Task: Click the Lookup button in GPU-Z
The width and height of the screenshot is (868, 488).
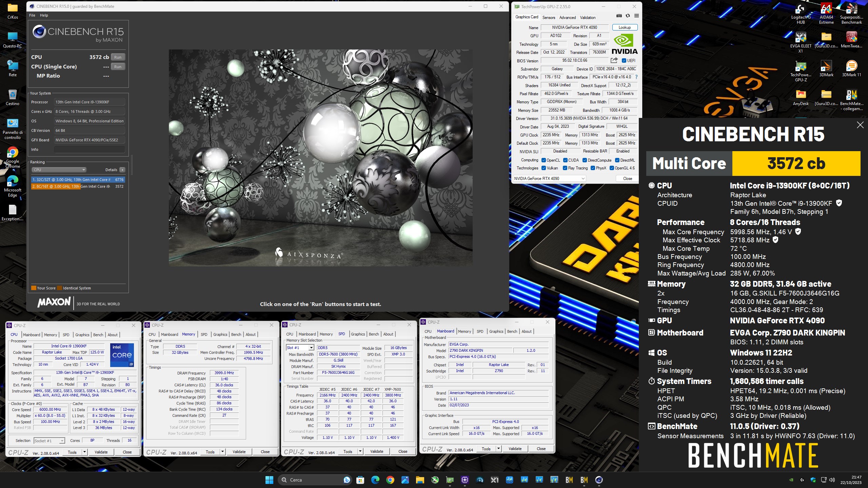Action: 625,27
